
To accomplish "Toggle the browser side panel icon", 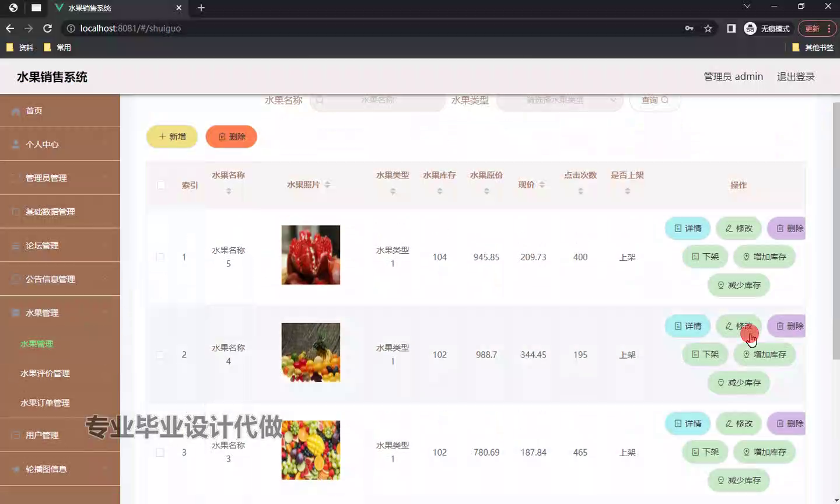I will [x=731, y=28].
